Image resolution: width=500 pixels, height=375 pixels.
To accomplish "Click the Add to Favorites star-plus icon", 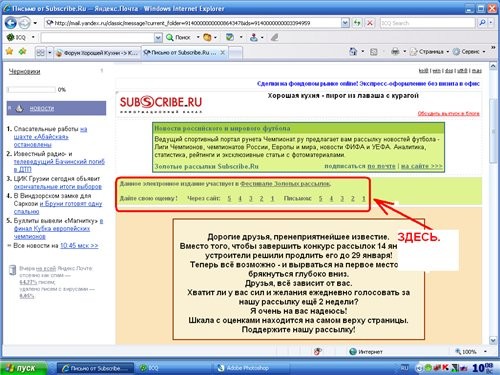I will pyautogui.click(x=23, y=51).
